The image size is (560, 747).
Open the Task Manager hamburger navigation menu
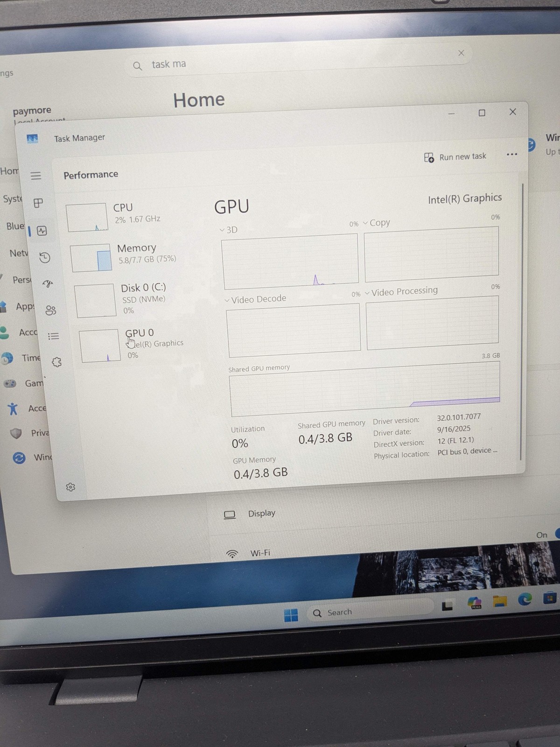point(36,176)
